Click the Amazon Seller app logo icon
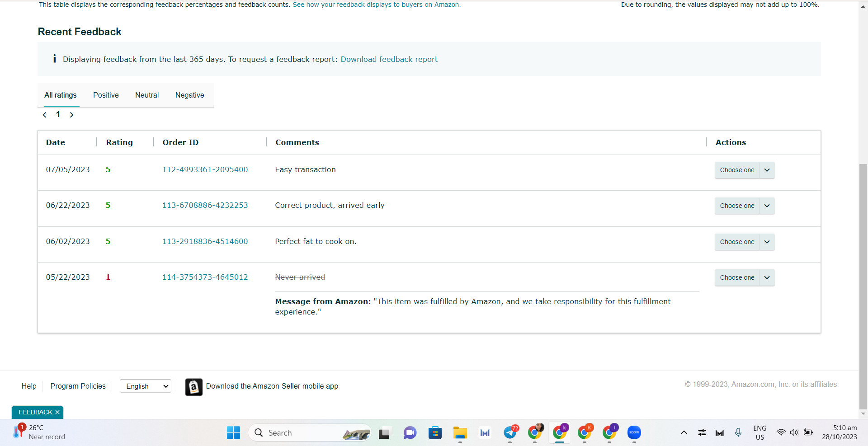 (193, 387)
